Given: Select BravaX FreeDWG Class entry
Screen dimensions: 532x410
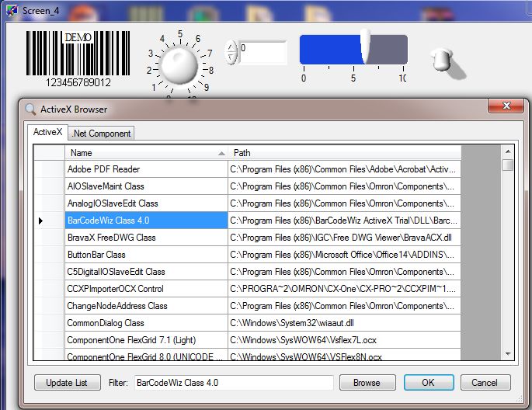Looking at the screenshot, I should click(146, 238).
